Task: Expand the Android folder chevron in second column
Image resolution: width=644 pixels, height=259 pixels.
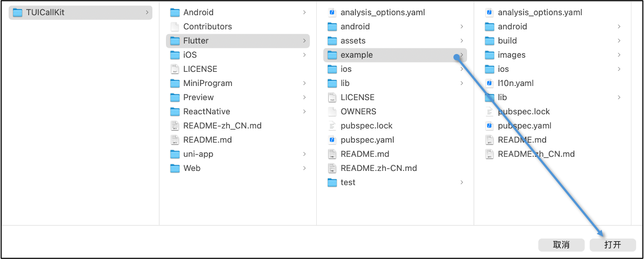Action: pyautogui.click(x=304, y=13)
